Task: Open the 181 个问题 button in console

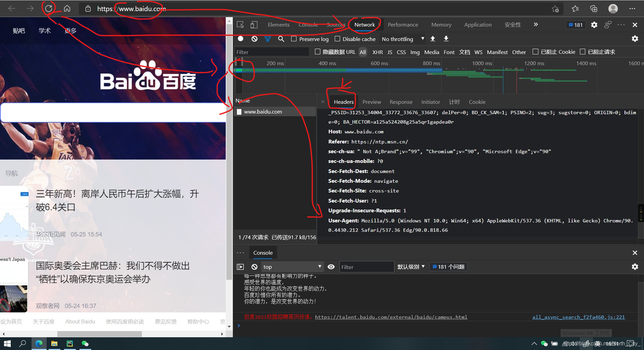Action: coord(448,267)
